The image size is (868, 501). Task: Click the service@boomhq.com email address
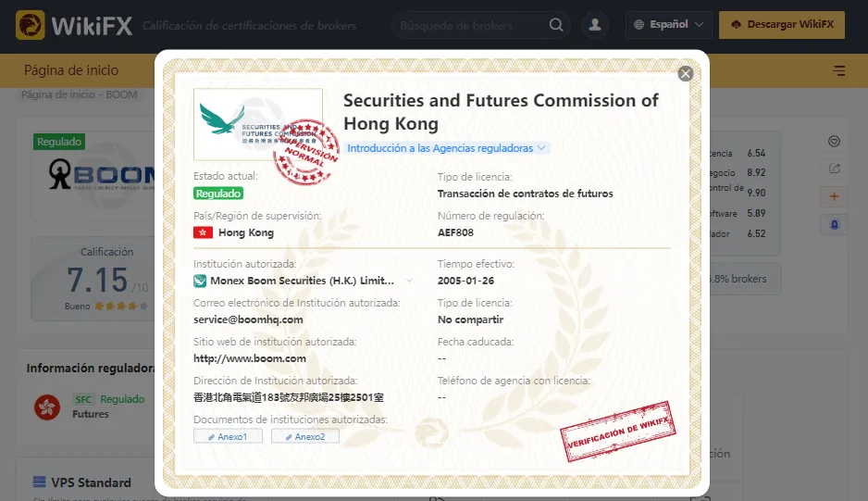pos(248,319)
